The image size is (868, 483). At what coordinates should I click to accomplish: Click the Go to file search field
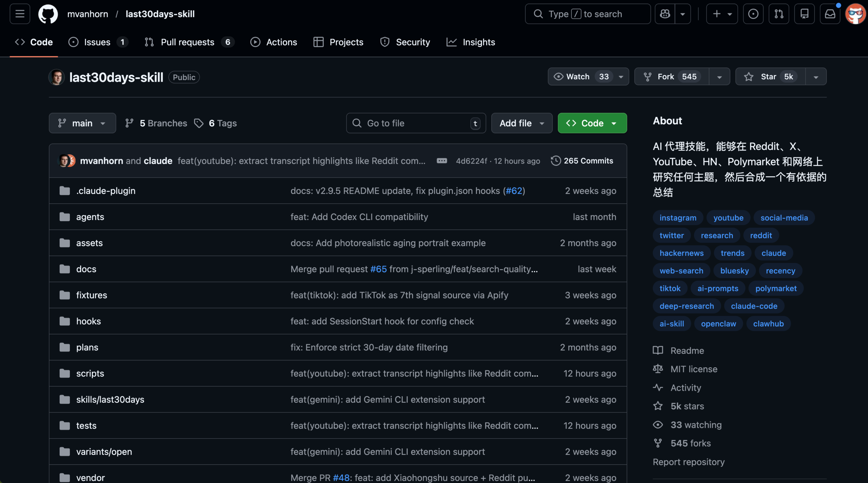pyautogui.click(x=415, y=123)
